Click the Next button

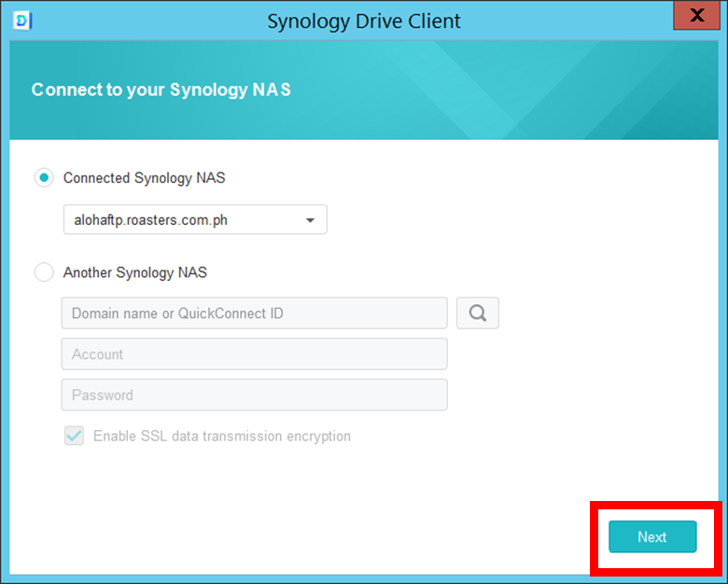(652, 536)
